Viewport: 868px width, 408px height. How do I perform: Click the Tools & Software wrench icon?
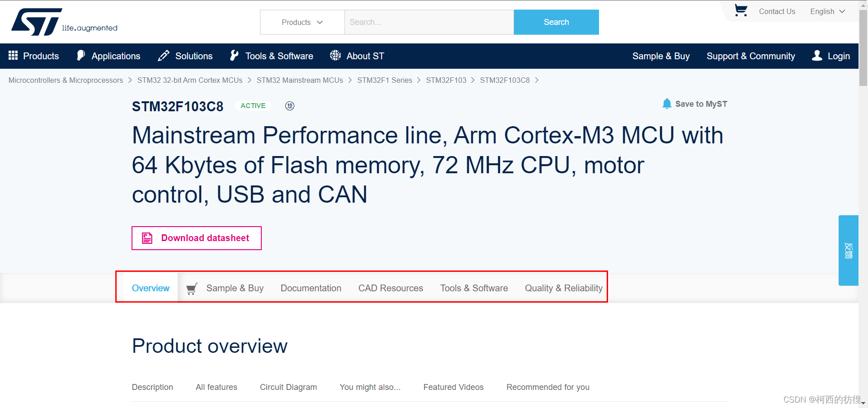[234, 56]
